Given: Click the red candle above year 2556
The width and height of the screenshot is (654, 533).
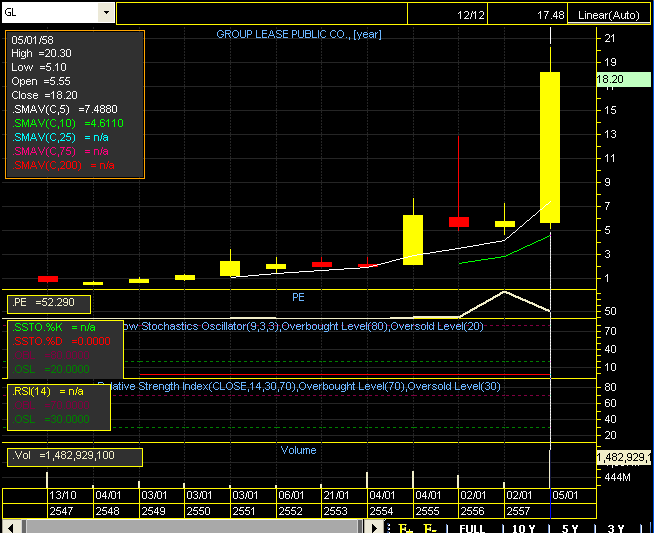Looking at the screenshot, I should [x=459, y=221].
